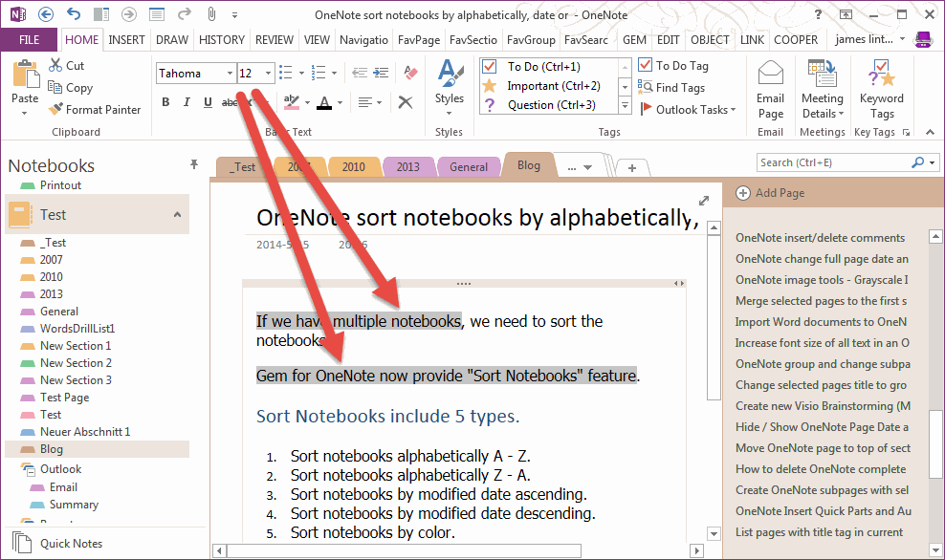The height and width of the screenshot is (560, 945).
Task: Open the Paste button
Action: (x=25, y=87)
